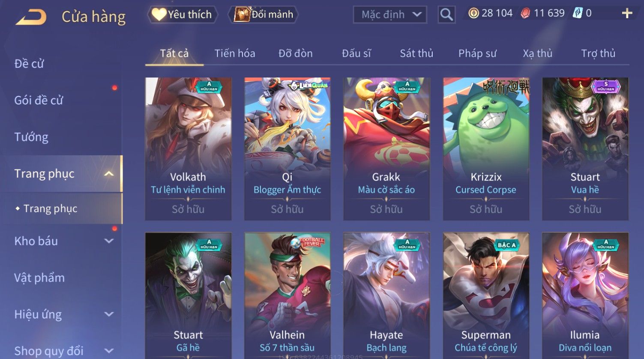
Task: Select the Volkath Tư lệnh viễn chinh skin
Action: coord(188,149)
